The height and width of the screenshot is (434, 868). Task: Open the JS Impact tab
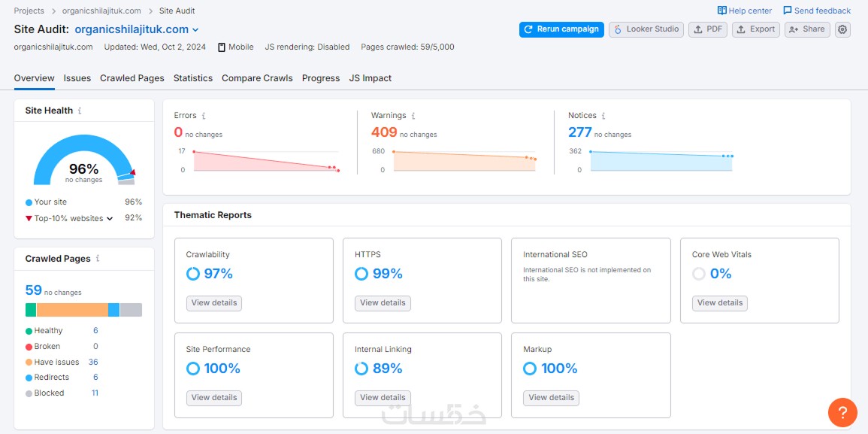coord(370,78)
